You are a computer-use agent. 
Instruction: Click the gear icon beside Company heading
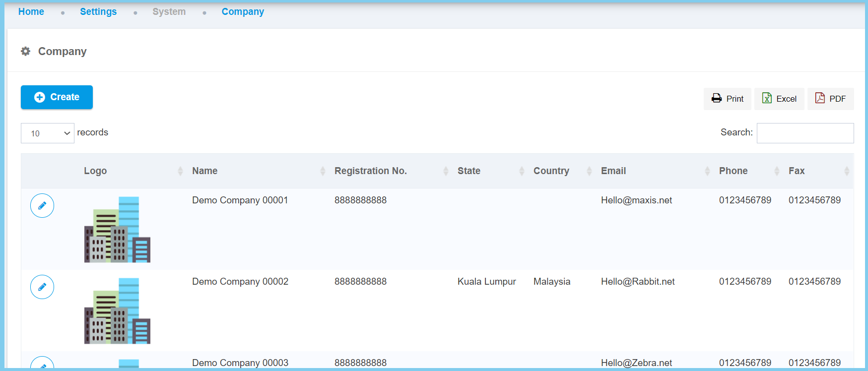tap(26, 52)
